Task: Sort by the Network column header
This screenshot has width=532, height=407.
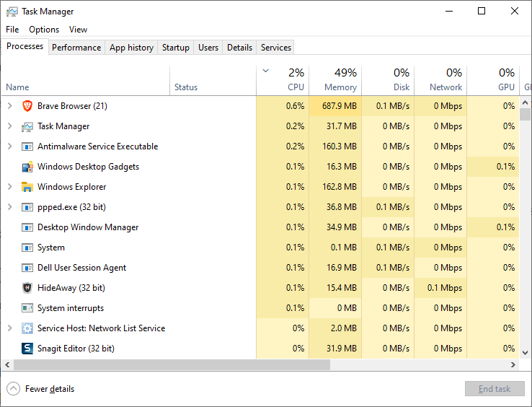Action: pos(440,81)
